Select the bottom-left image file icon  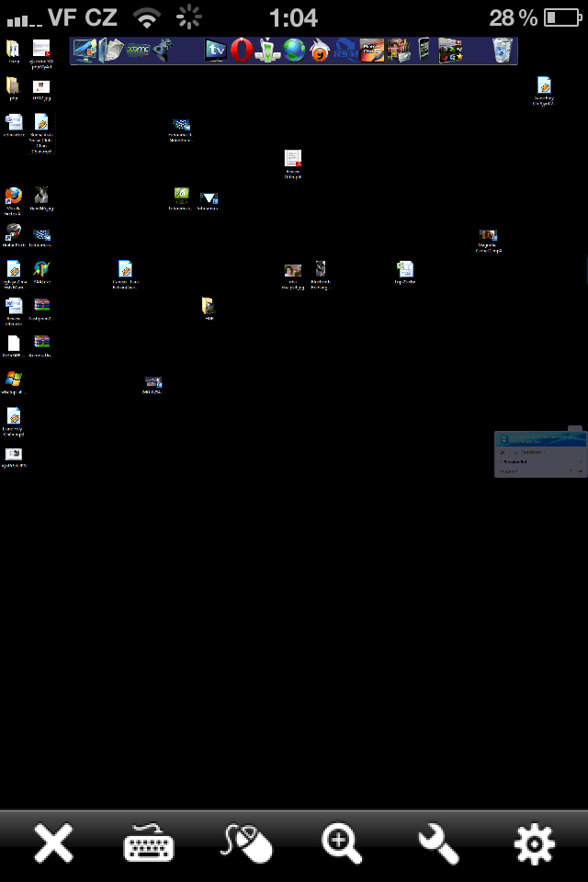click(x=14, y=453)
